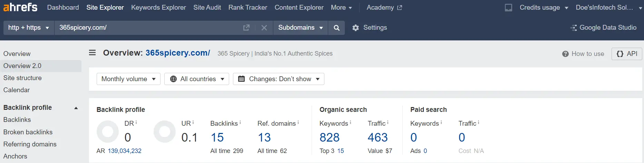Screen dimensions: 644x163
Task: Open Google Data Studio link
Action: point(608,28)
